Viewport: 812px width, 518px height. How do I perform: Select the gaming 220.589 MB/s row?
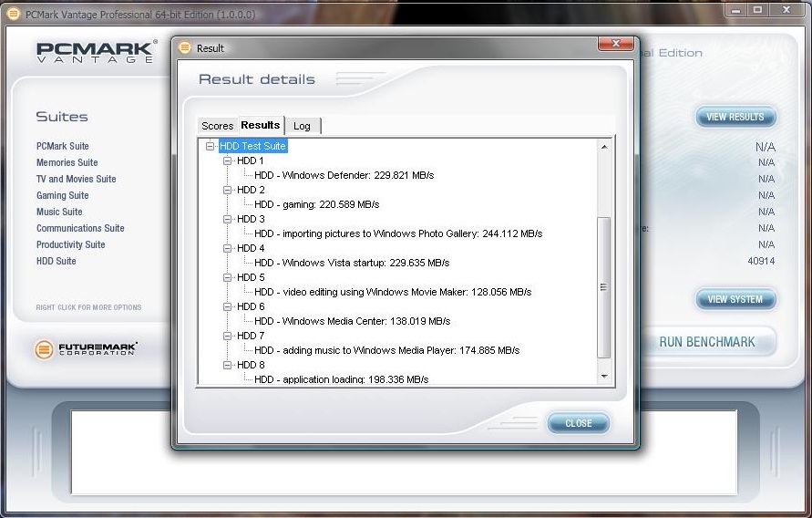pos(317,204)
